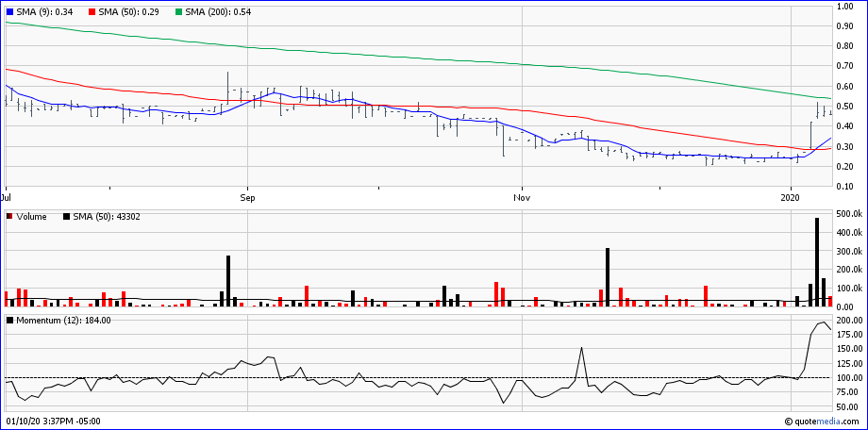This screenshot has height=430, width=868.
Task: Click the 150.00 momentum axis value
Action: 849,349
